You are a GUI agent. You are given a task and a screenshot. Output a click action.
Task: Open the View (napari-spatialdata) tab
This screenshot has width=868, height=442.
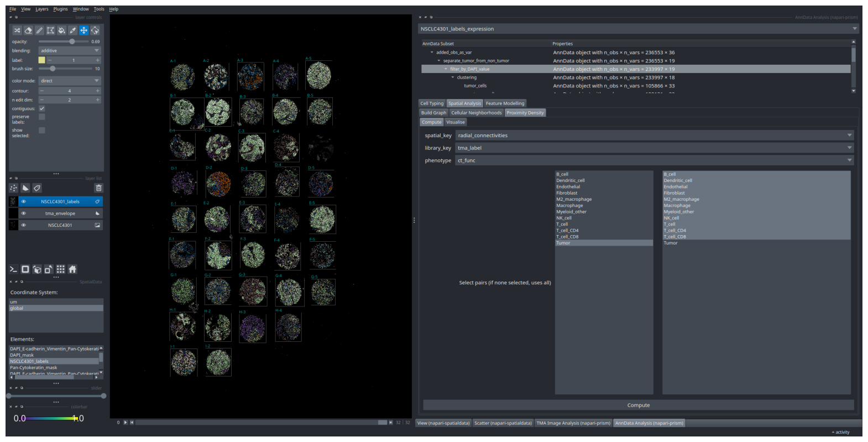(443, 423)
